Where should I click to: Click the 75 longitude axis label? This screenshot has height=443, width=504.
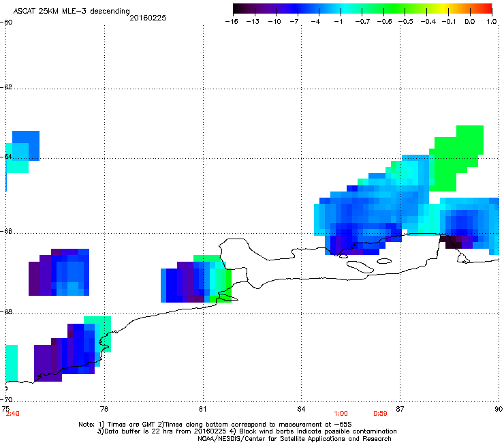[5, 409]
